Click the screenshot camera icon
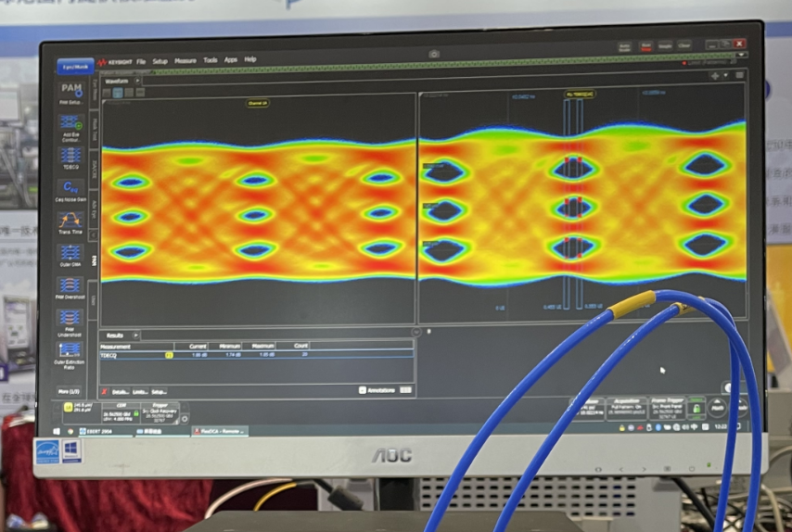This screenshot has width=792, height=532. click(x=434, y=54)
